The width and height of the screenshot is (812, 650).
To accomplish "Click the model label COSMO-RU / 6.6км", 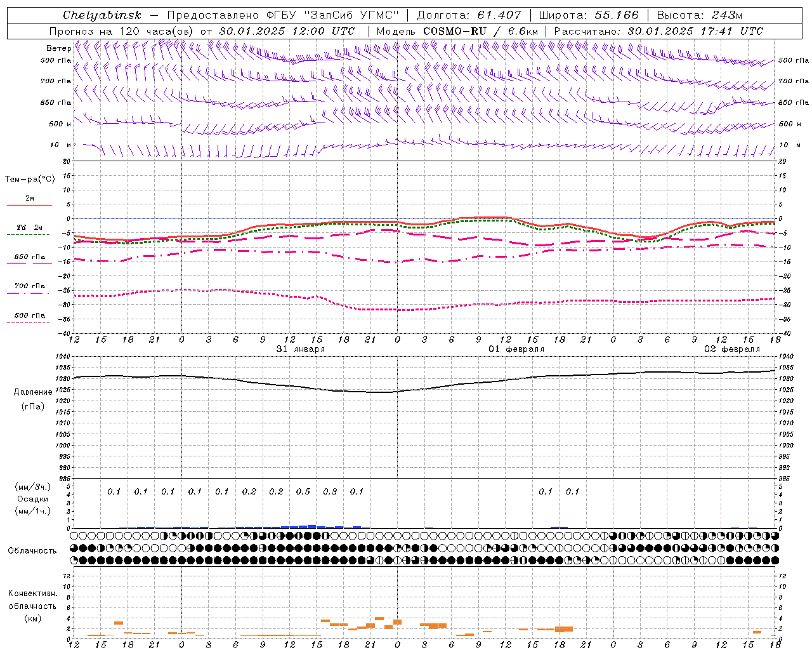I will (x=480, y=31).
